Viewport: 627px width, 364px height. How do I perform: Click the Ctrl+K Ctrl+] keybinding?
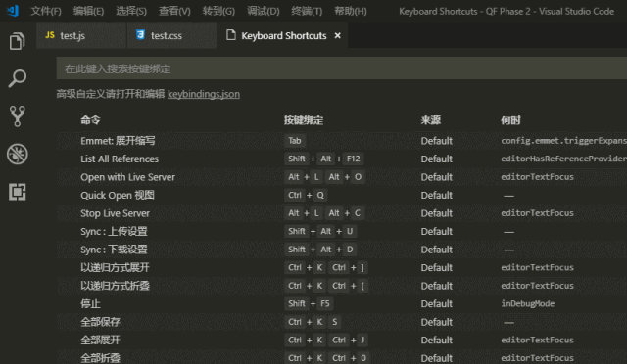pos(326,268)
